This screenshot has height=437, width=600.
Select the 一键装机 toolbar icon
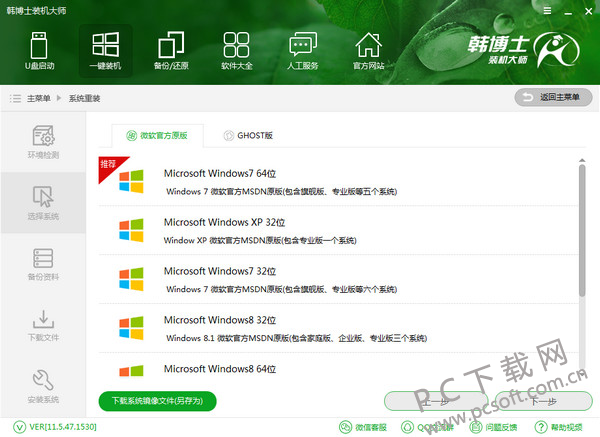coord(105,51)
